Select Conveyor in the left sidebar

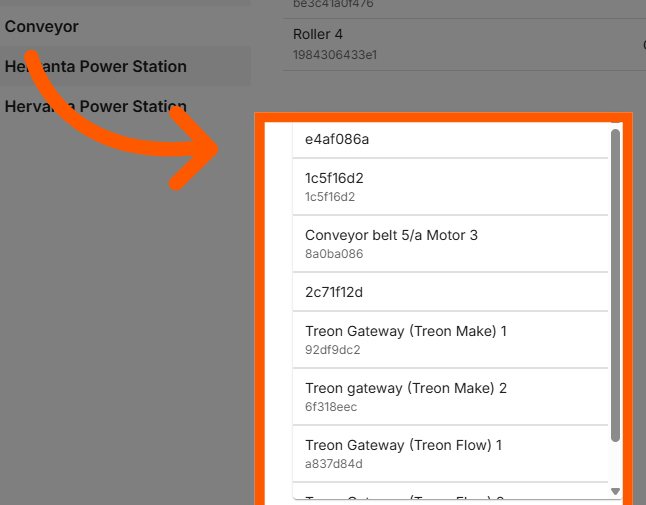tap(42, 27)
